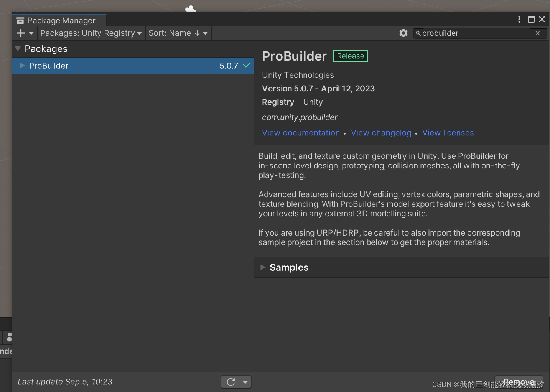Click the Remove button for ProBuilder
Image resolution: width=550 pixels, height=392 pixels.
pyautogui.click(x=519, y=382)
